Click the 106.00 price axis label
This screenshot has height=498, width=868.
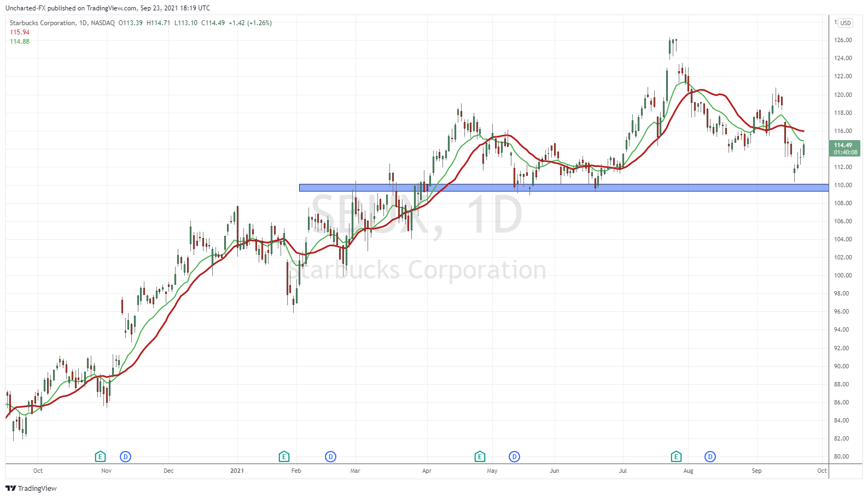843,221
